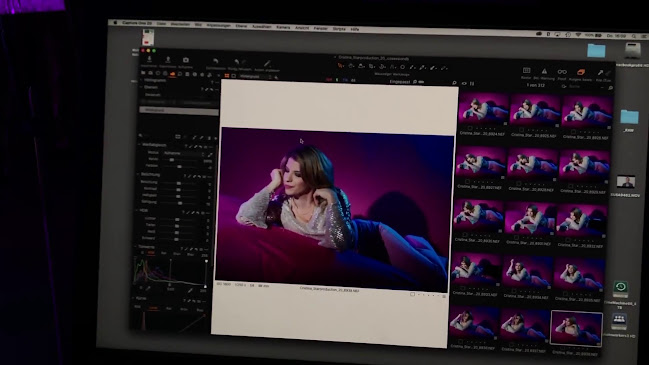Open the Anpassungen menu
Screen dimensions: 649x365
coord(218,26)
